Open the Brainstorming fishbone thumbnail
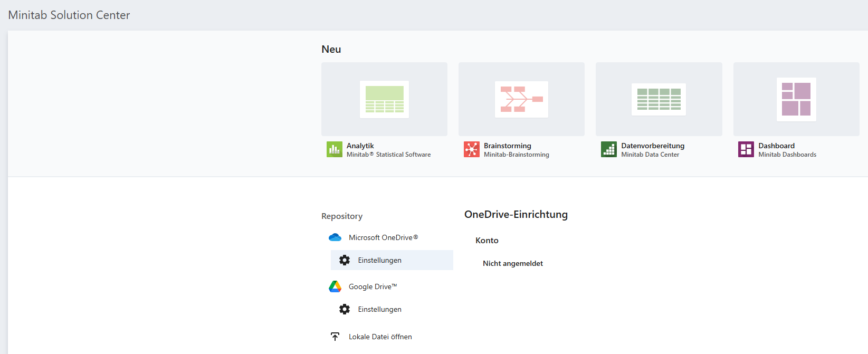 [521, 99]
